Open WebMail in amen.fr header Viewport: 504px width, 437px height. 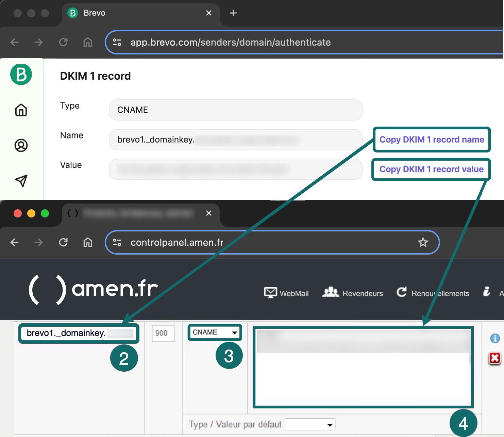pos(286,293)
